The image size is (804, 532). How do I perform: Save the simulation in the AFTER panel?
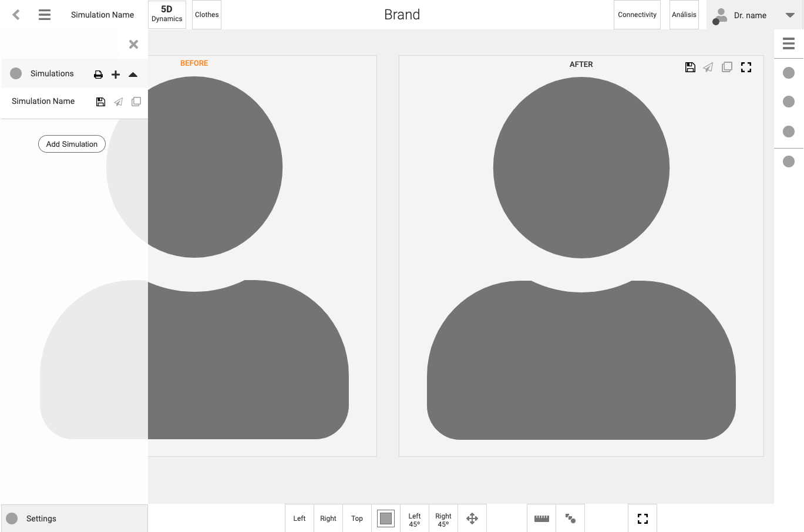[x=690, y=68]
